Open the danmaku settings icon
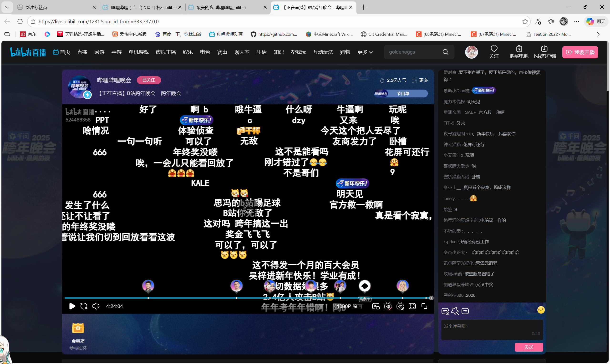The width and height of the screenshot is (610, 364). point(400,306)
